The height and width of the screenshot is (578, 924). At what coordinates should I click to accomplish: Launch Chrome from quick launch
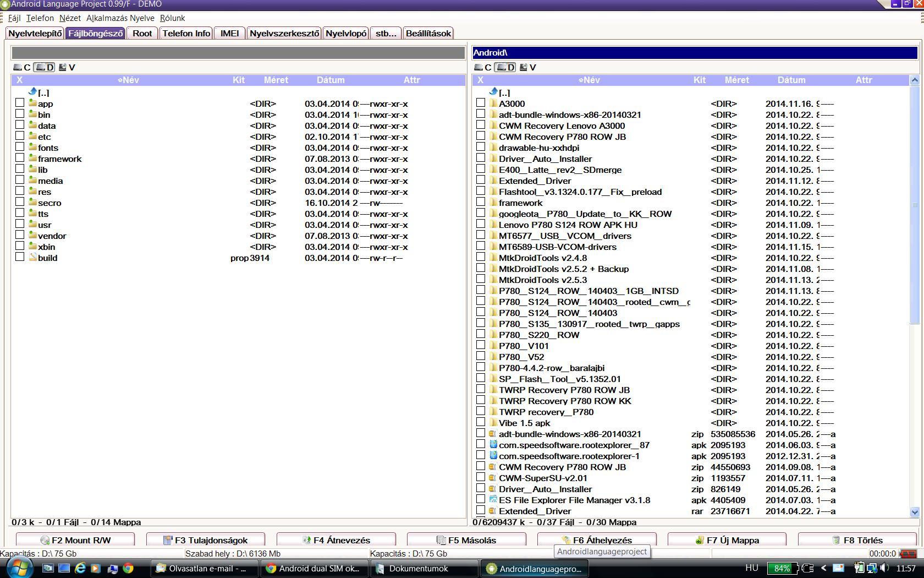coord(128,568)
